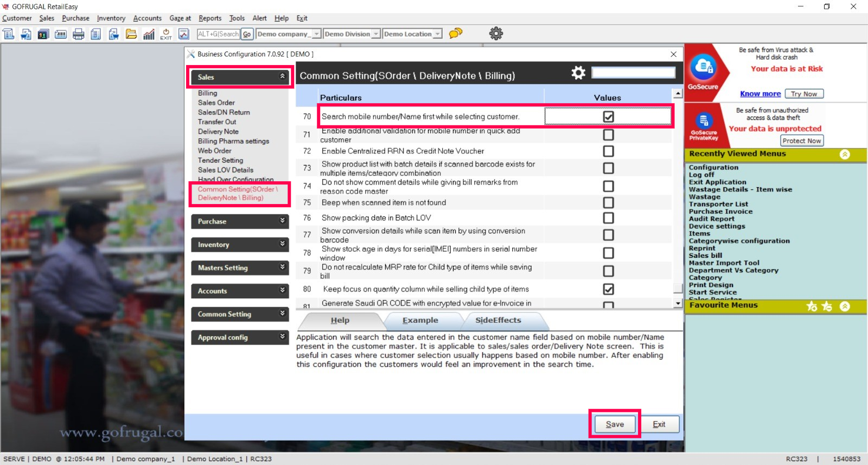Click the toolbar icon with a document over a blue cart

(x=26, y=34)
